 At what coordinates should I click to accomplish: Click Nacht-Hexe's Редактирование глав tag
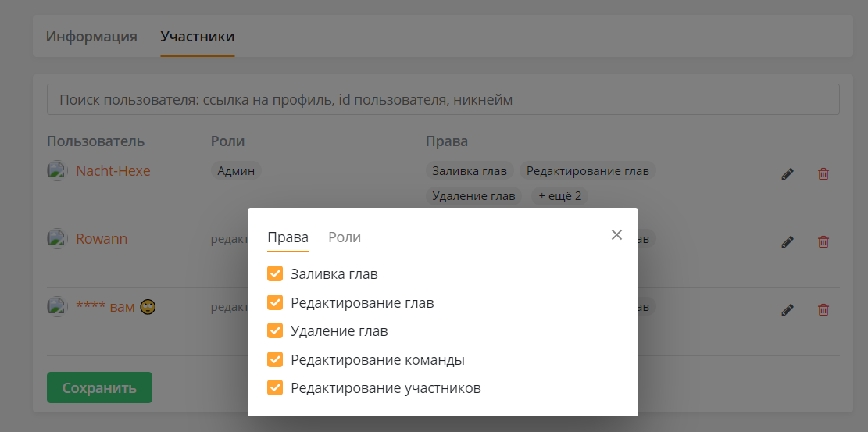[x=588, y=171]
